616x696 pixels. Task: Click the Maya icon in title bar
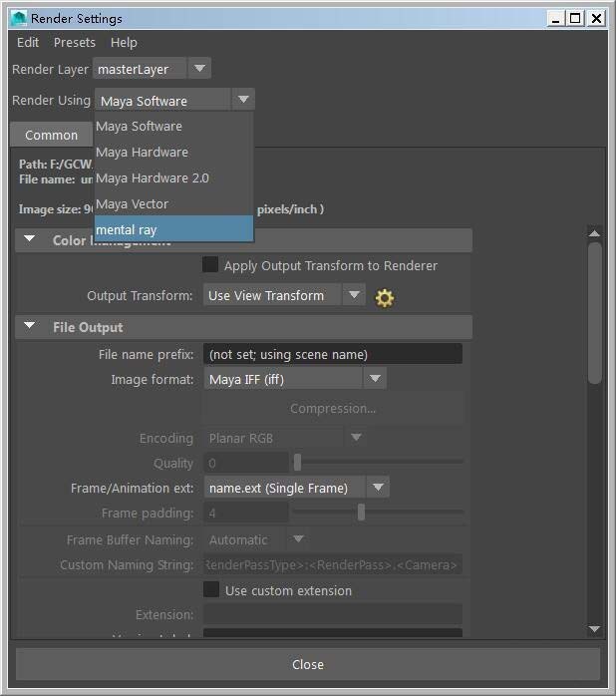tap(19, 18)
